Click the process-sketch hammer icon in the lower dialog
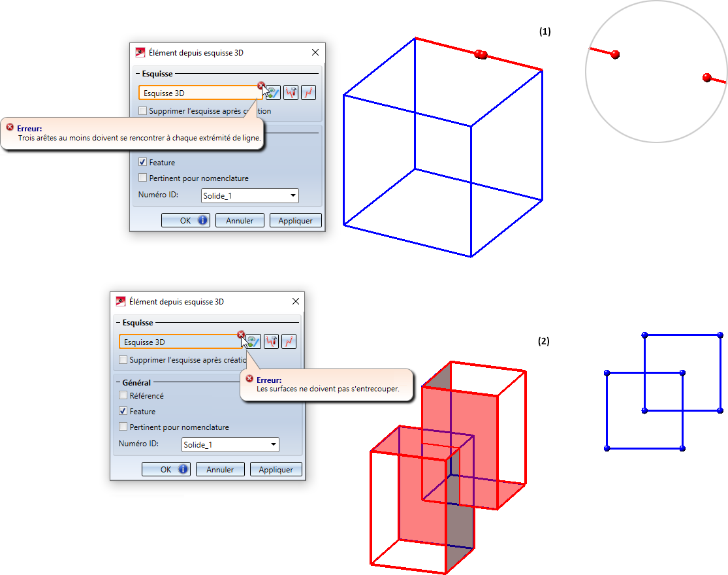The width and height of the screenshot is (728, 575). pos(272,341)
